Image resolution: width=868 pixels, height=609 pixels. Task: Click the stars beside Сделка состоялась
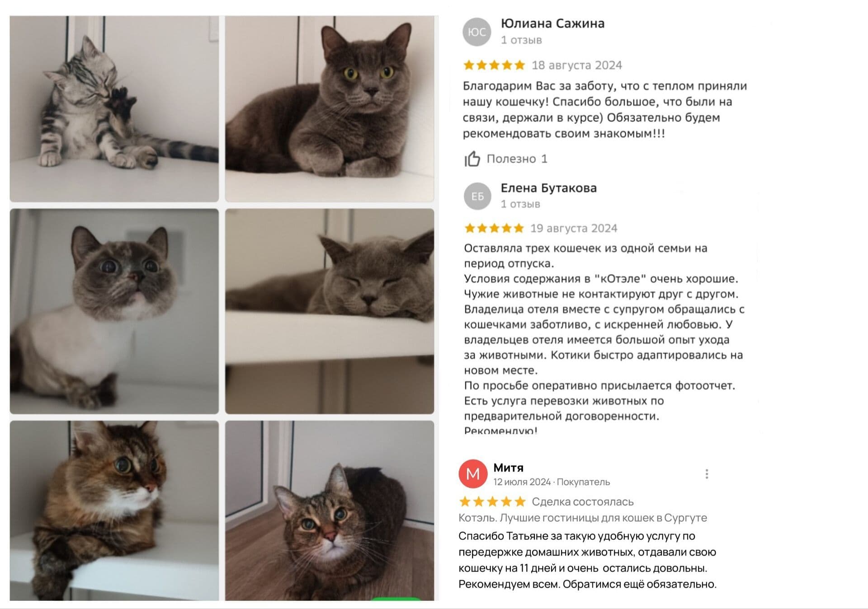[492, 501]
